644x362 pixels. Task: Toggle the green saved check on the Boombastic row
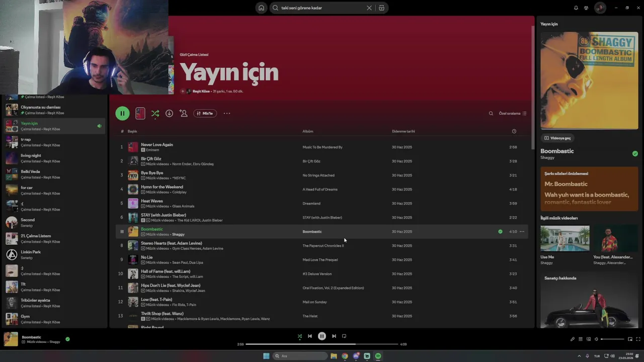(500, 232)
